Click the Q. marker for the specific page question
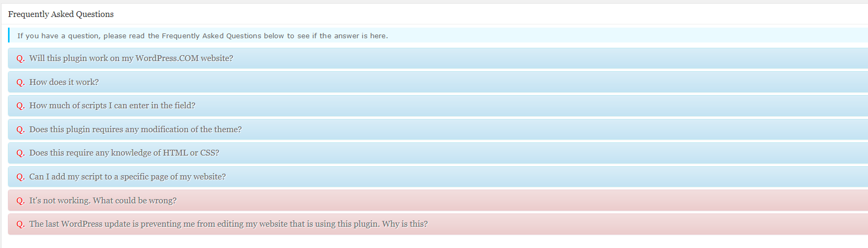 click(21, 177)
